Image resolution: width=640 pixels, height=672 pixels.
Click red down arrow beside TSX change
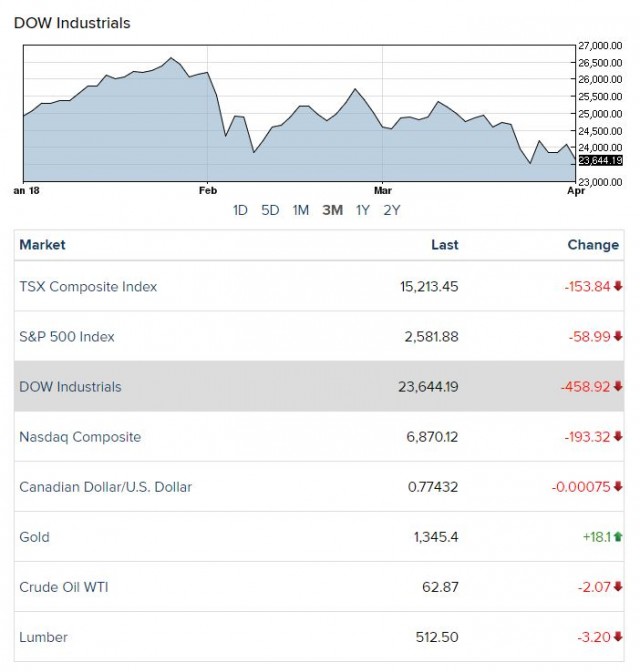point(618,287)
